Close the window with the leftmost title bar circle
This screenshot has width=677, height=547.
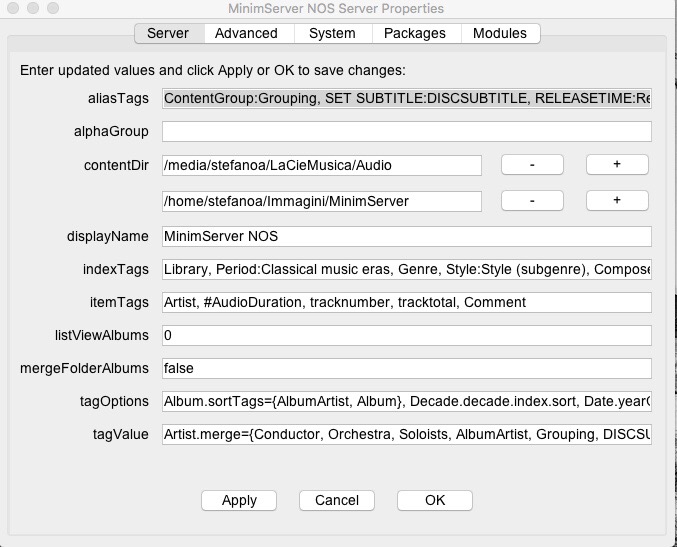[13, 8]
